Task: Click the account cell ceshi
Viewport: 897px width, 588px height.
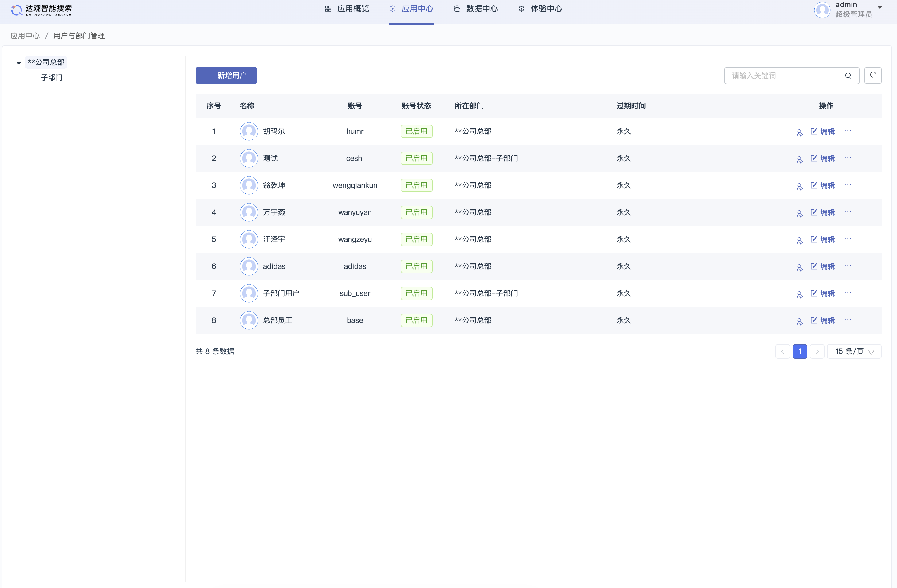Action: coord(355,158)
